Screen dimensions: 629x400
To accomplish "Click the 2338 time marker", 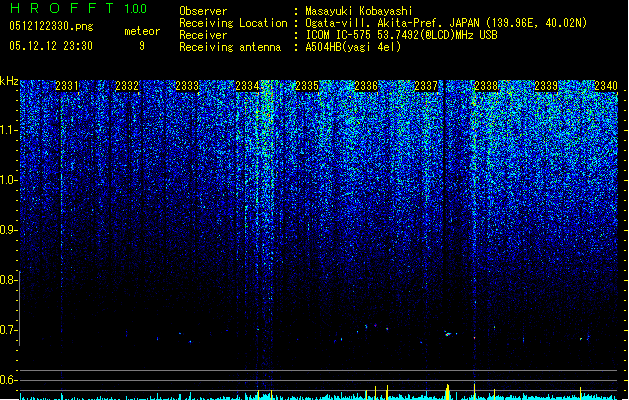I will pyautogui.click(x=486, y=86).
